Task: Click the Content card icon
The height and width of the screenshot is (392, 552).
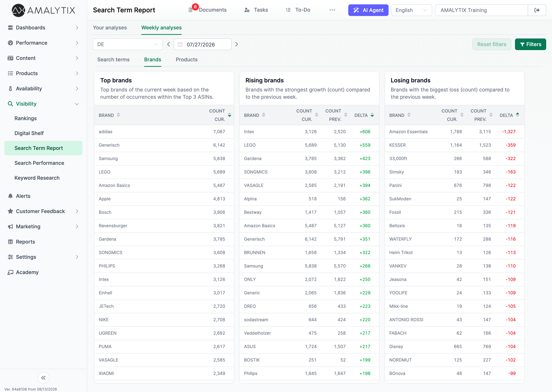Action: click(x=10, y=58)
